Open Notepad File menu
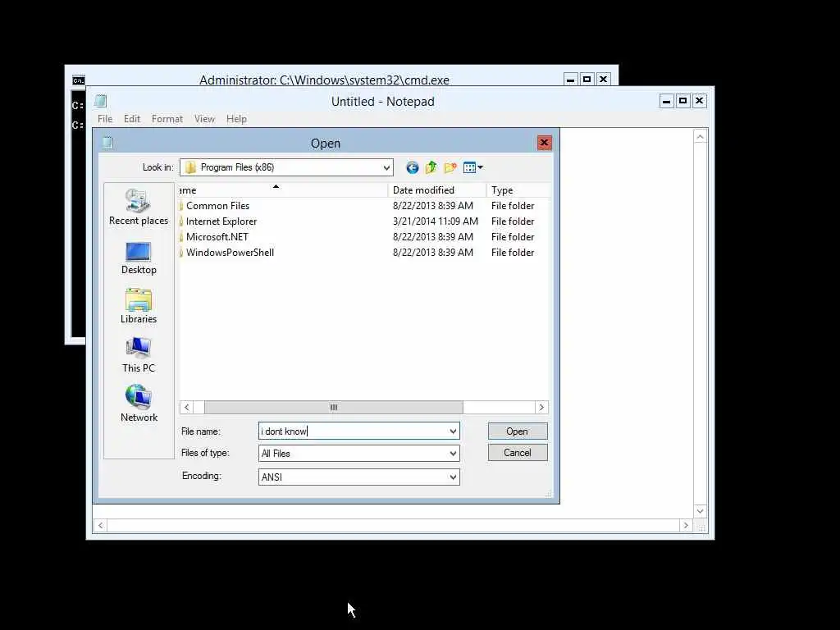 click(x=105, y=119)
